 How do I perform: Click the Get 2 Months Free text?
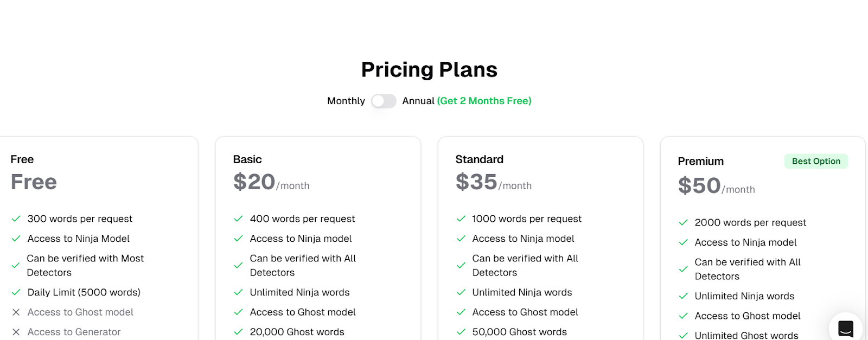tap(484, 101)
